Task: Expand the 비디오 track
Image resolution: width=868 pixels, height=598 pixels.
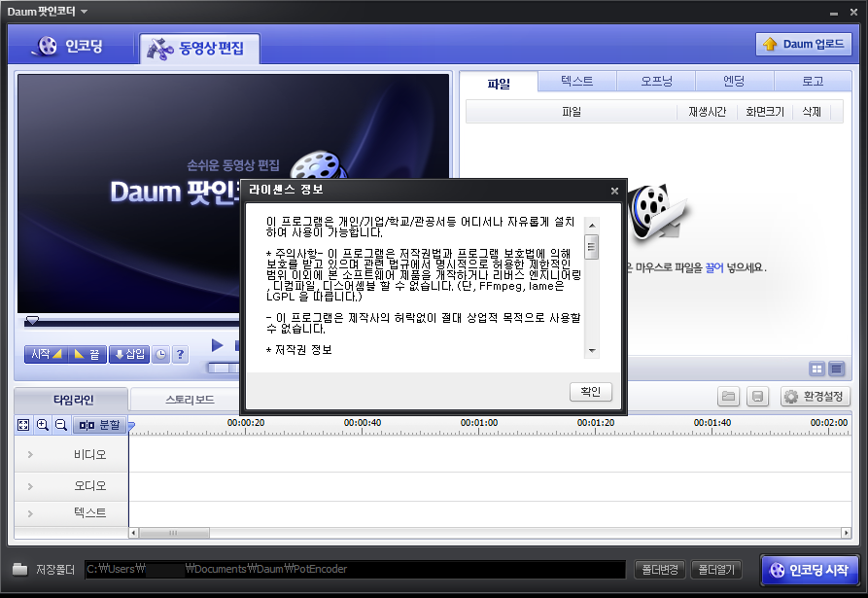Action: point(30,455)
